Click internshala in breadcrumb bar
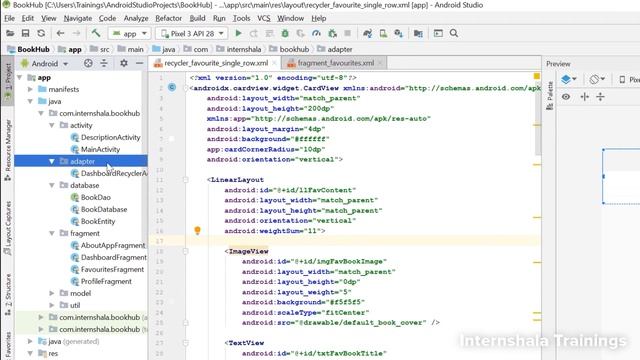 coord(239,49)
